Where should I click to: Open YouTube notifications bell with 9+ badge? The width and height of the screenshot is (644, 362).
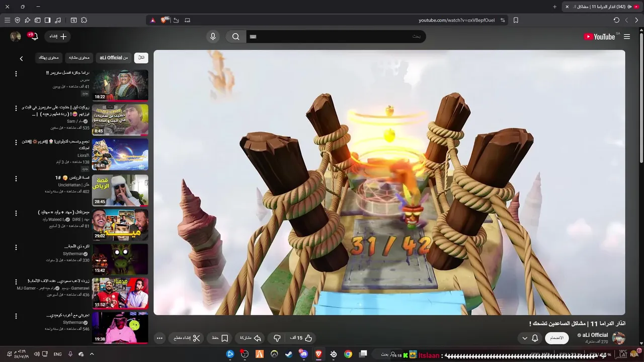34,36
